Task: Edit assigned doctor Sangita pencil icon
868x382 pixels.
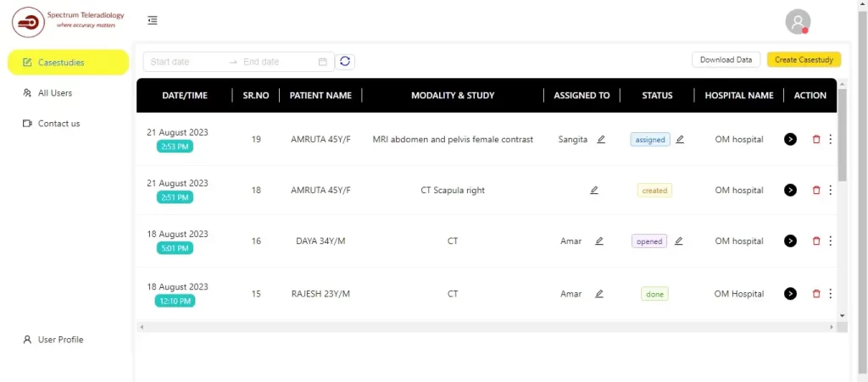Action: (601, 139)
